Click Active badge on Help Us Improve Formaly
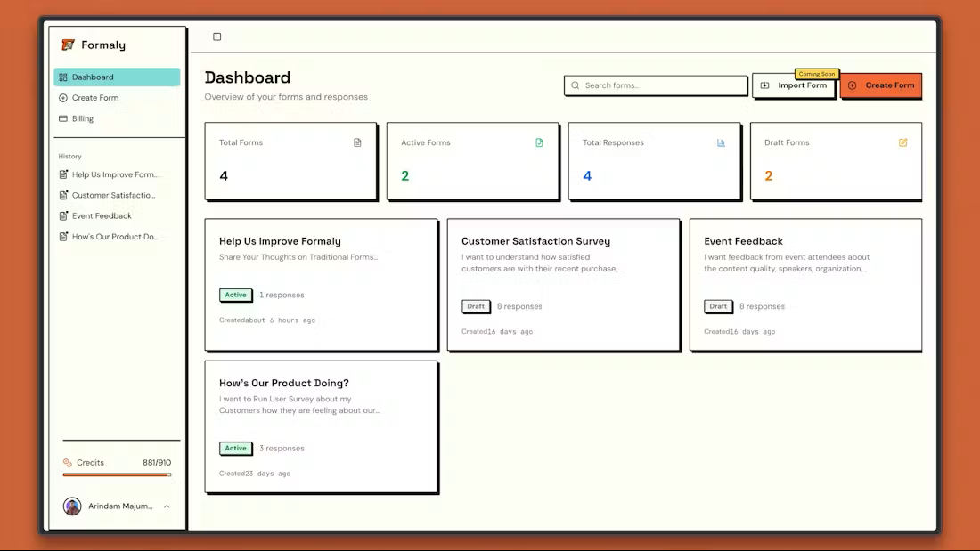This screenshot has height=551, width=980. [235, 295]
